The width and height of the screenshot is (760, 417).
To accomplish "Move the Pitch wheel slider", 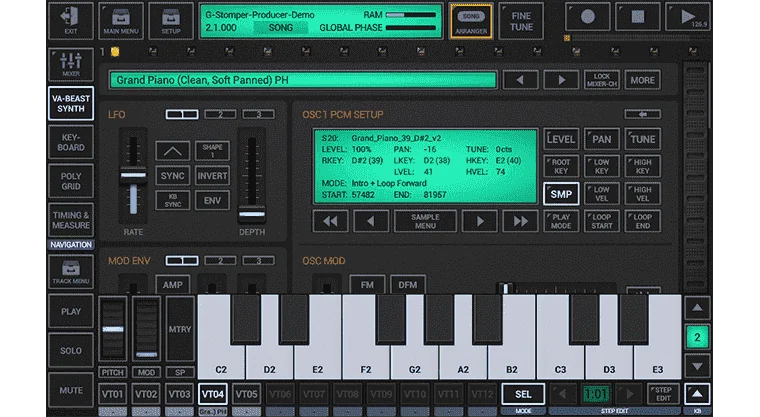I will [x=112, y=329].
